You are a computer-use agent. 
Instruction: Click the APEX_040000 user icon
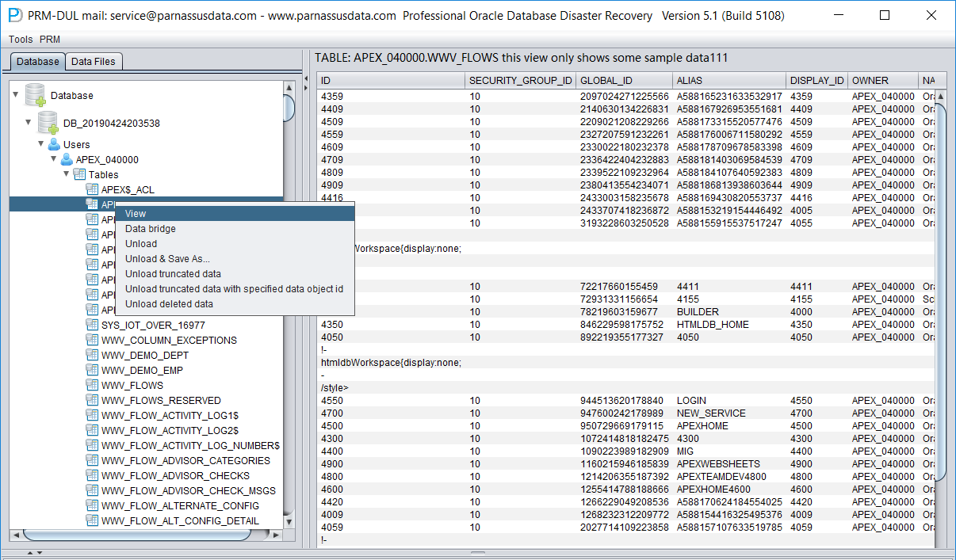[67, 159]
